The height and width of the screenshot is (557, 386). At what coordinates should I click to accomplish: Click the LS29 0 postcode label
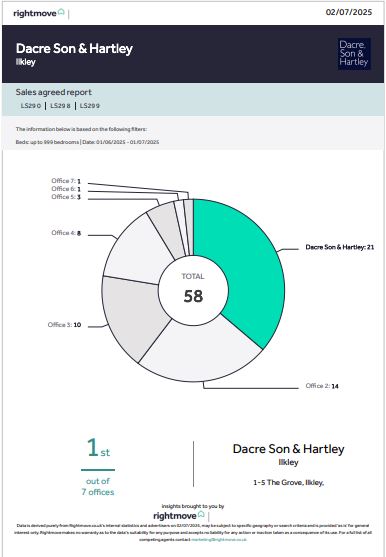click(x=31, y=106)
